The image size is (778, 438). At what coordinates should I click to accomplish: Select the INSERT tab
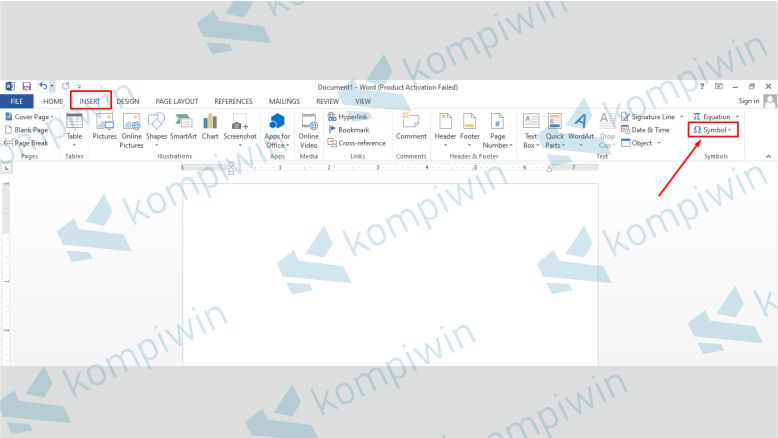[x=90, y=101]
